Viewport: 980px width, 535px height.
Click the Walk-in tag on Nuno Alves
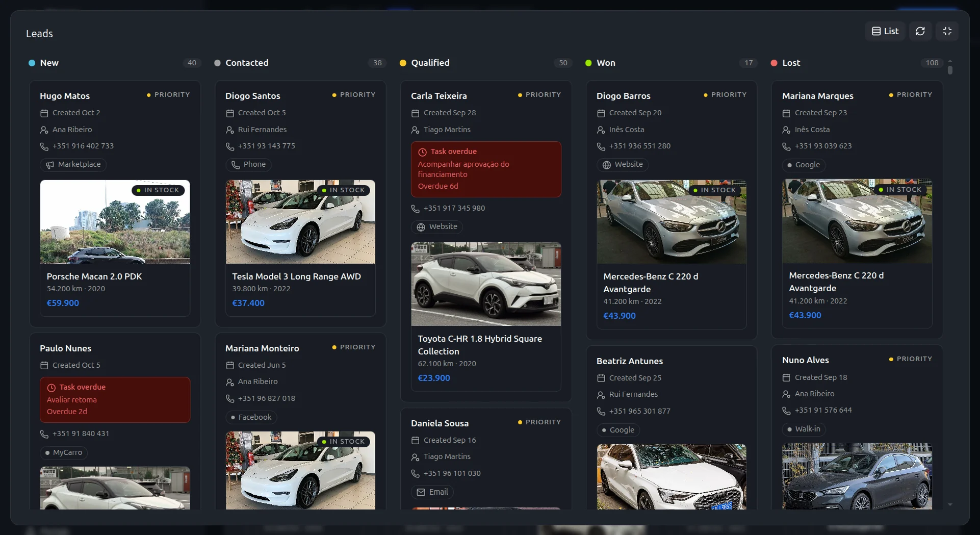click(x=804, y=429)
